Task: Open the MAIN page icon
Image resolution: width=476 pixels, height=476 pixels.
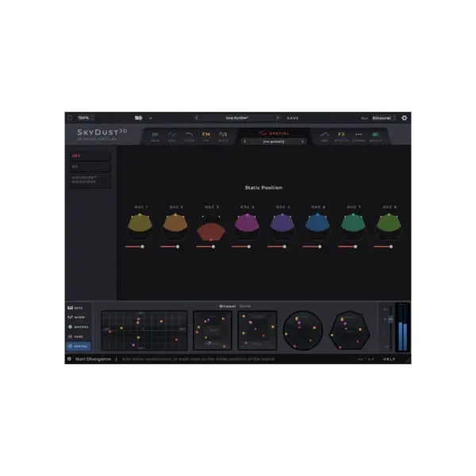Action: coord(155,136)
